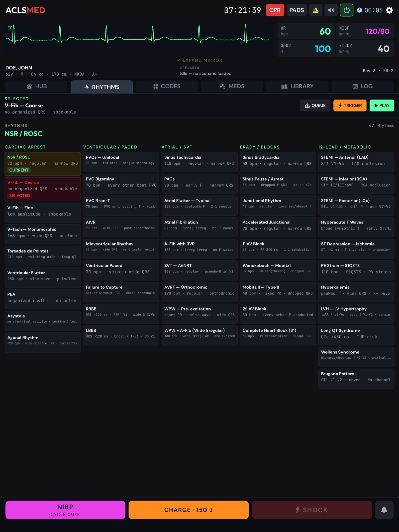Select the Failure to Capture card
Viewport: 399px width, 532px height.
click(x=121, y=292)
